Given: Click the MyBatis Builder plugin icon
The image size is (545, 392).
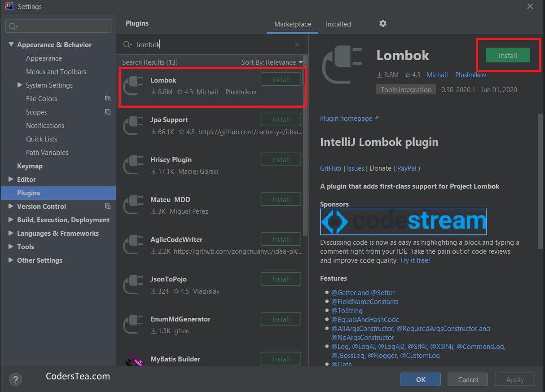Looking at the screenshot, I should click(x=133, y=359).
